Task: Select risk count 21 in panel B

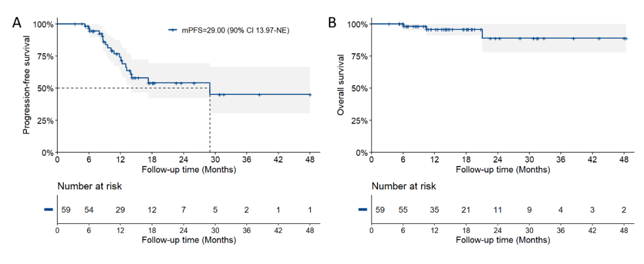Action: (x=466, y=210)
